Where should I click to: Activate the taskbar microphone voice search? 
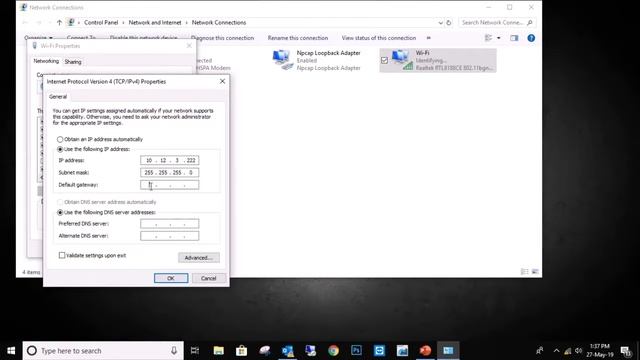174,351
